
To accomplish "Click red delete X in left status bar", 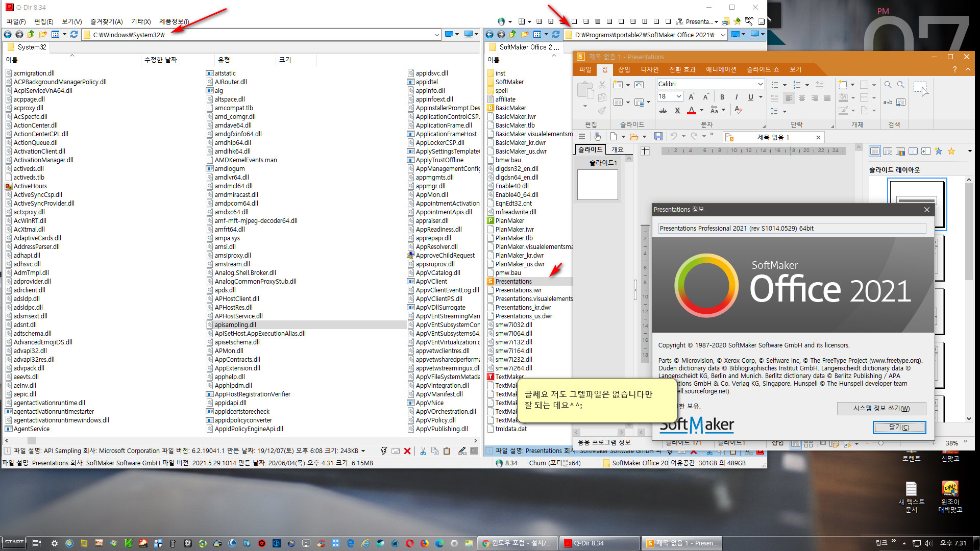I will click(x=407, y=451).
